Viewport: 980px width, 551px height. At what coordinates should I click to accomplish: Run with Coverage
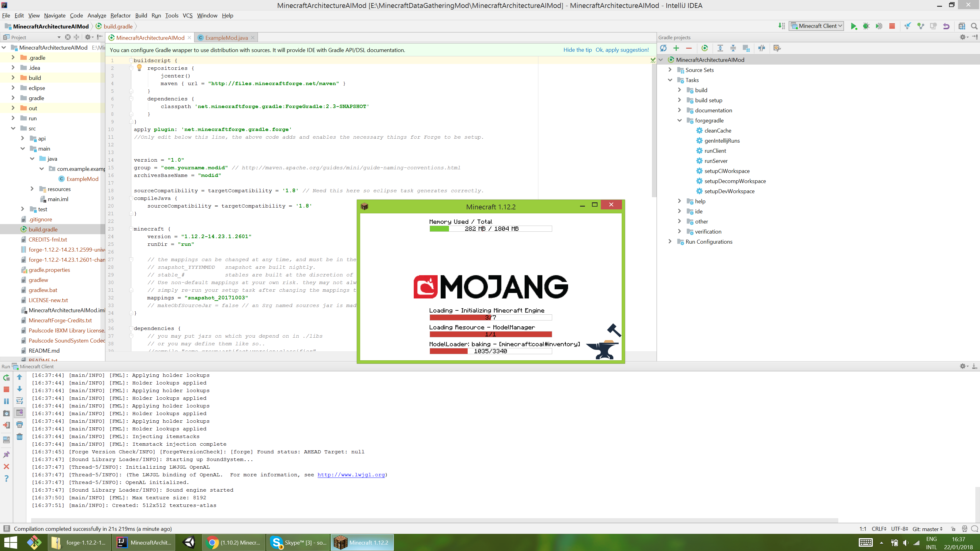879,26
